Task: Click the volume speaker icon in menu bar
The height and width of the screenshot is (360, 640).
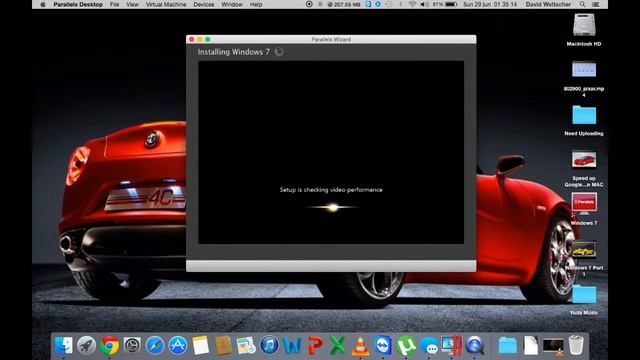Action: tap(424, 4)
